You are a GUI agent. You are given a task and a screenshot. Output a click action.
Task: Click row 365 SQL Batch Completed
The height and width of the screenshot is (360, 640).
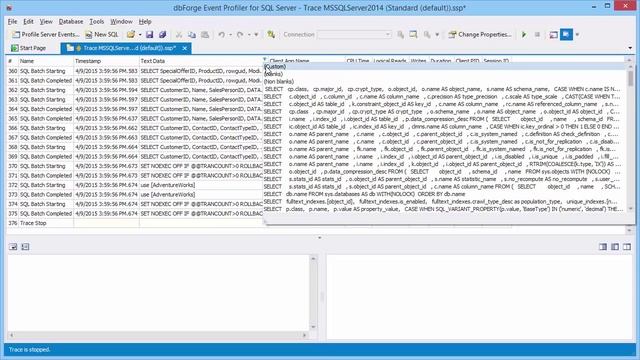tap(135, 119)
